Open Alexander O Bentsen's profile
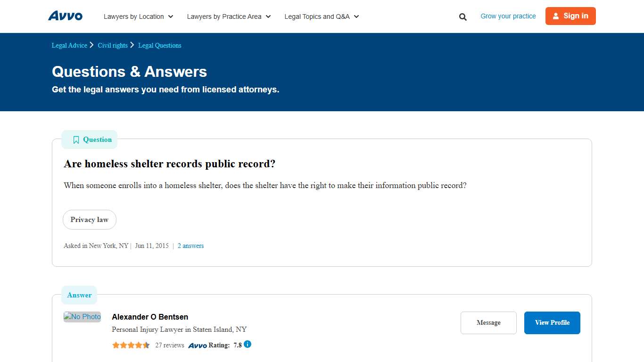644x362 pixels. tap(149, 317)
